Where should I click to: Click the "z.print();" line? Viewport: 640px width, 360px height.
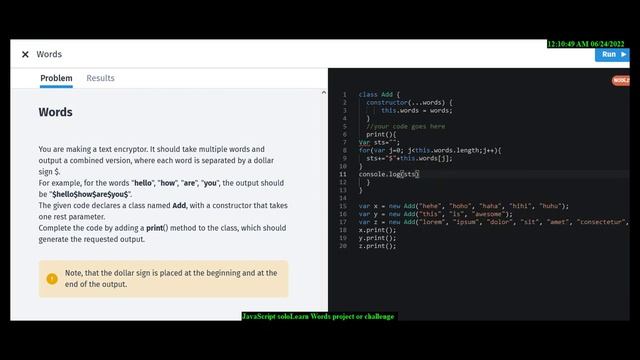pos(378,246)
